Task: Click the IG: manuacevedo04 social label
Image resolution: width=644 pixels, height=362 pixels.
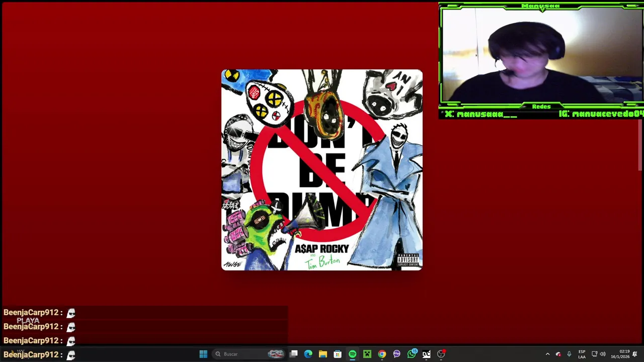Action: tap(601, 114)
